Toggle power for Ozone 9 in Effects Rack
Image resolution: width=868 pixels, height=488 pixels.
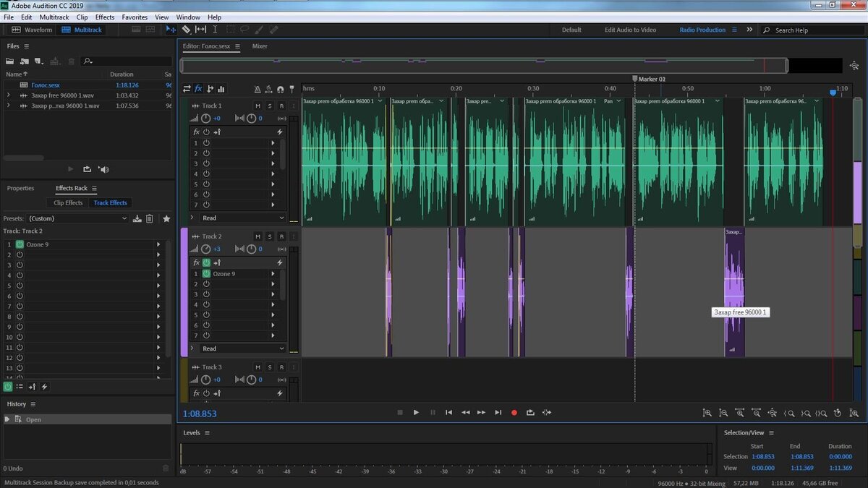20,244
